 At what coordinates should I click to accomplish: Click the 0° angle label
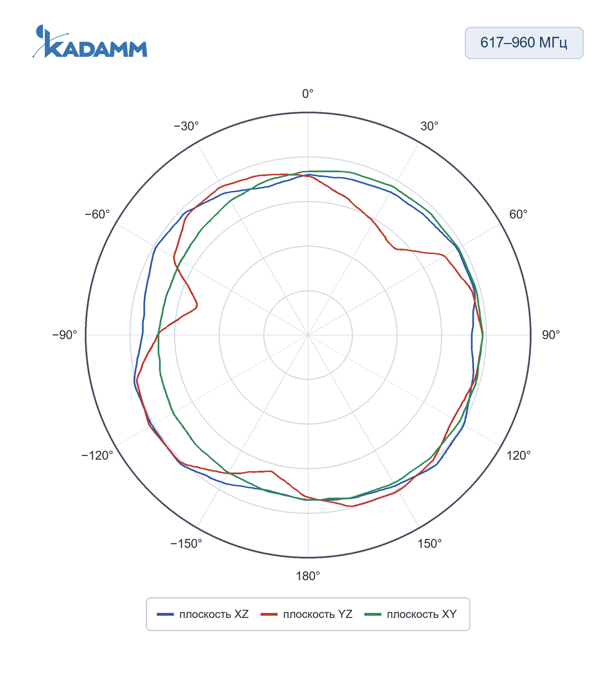coord(308,94)
